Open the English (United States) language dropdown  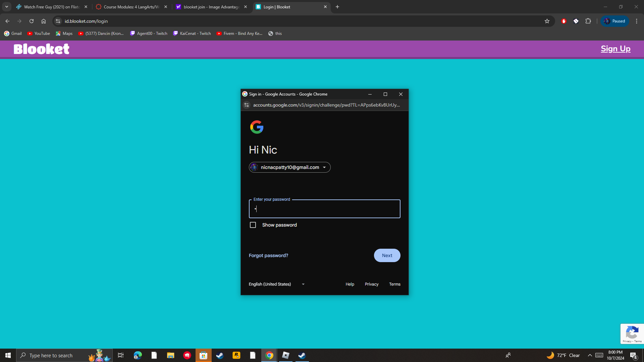(x=277, y=284)
